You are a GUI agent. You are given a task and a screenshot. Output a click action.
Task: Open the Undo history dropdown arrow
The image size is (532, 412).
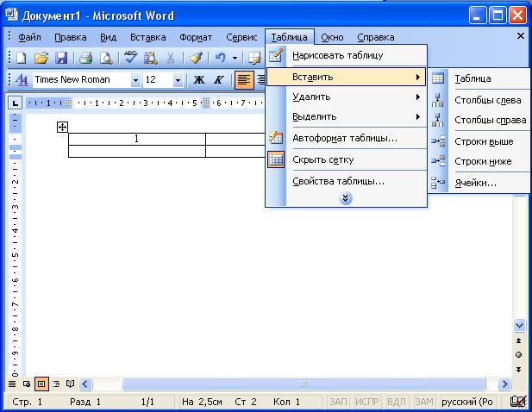(235, 58)
